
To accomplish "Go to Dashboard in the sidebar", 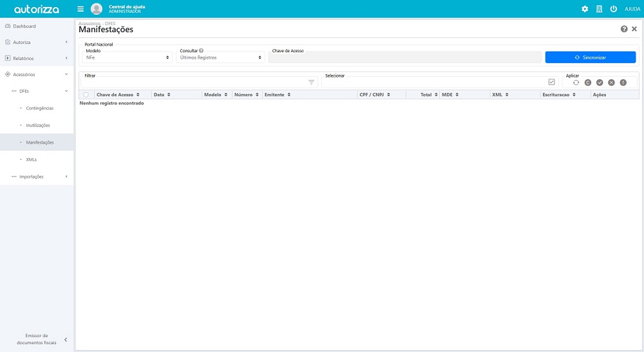I will 24,26.
